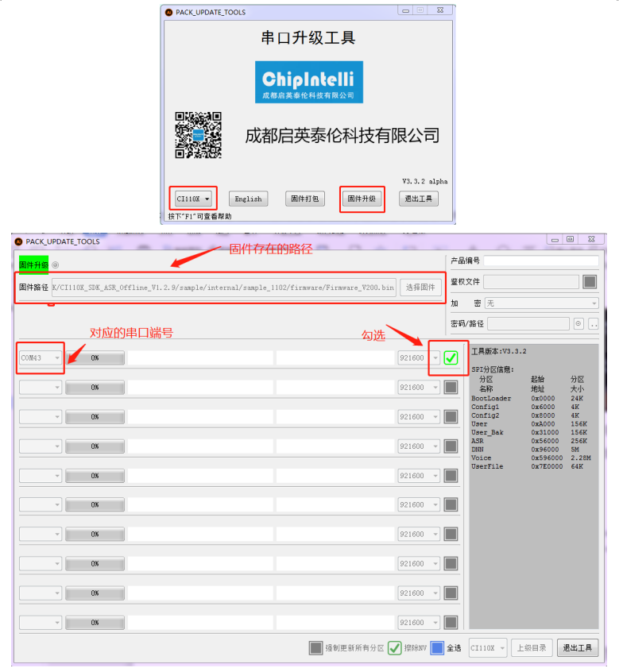Check the gray checkbox in fourth row
The height and width of the screenshot is (672, 619).
pos(451,446)
